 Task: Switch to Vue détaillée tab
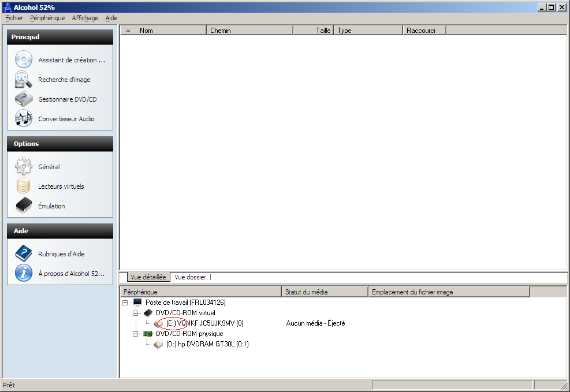(148, 277)
